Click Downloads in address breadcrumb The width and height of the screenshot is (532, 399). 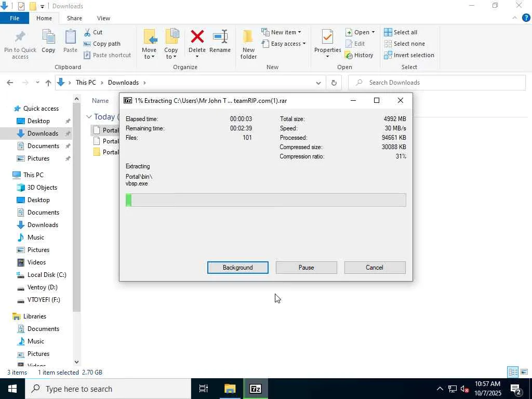coord(123,83)
